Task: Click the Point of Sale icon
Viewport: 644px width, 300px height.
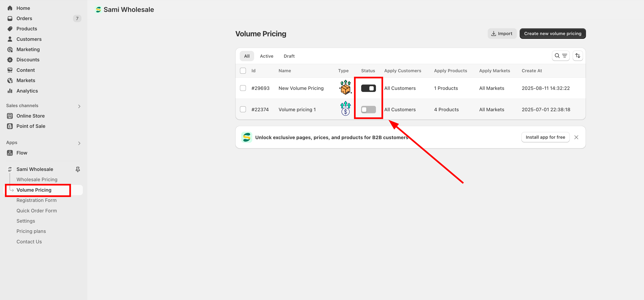Action: 10,126
